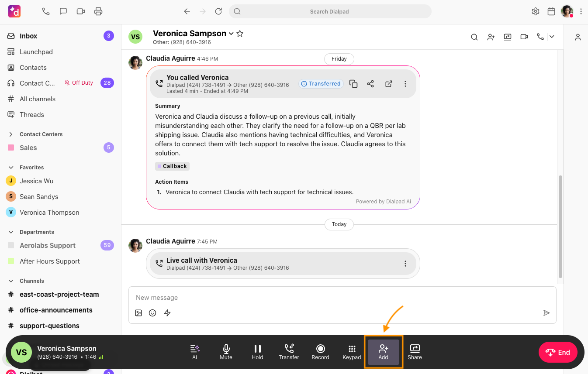Click the user profile avatar top right

(567, 11)
